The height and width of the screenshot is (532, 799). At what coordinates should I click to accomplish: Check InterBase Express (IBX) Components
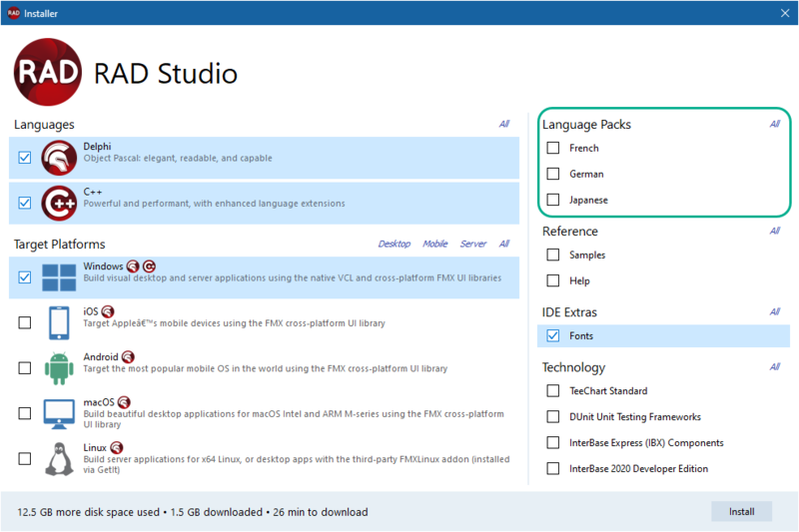[553, 443]
